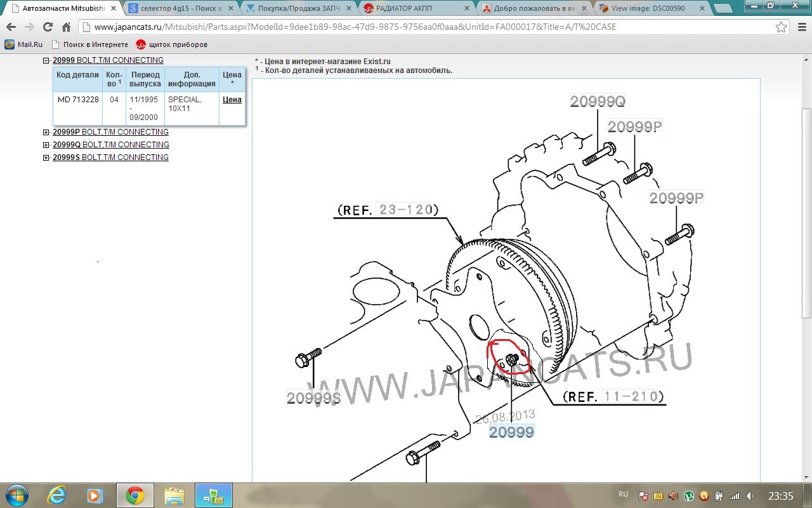This screenshot has width=812, height=508.
Task: Click the uTorrent tray icon
Action: tap(689, 496)
